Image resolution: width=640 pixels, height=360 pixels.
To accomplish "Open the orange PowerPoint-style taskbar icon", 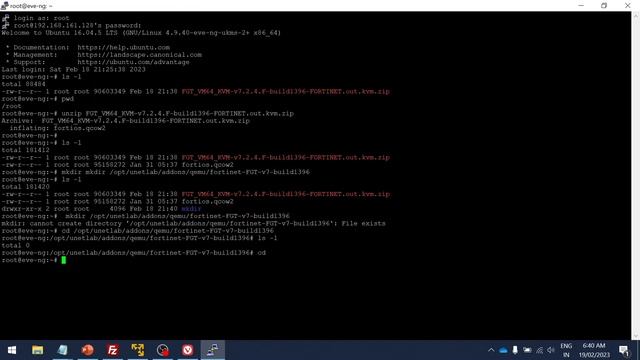I will [x=87, y=350].
